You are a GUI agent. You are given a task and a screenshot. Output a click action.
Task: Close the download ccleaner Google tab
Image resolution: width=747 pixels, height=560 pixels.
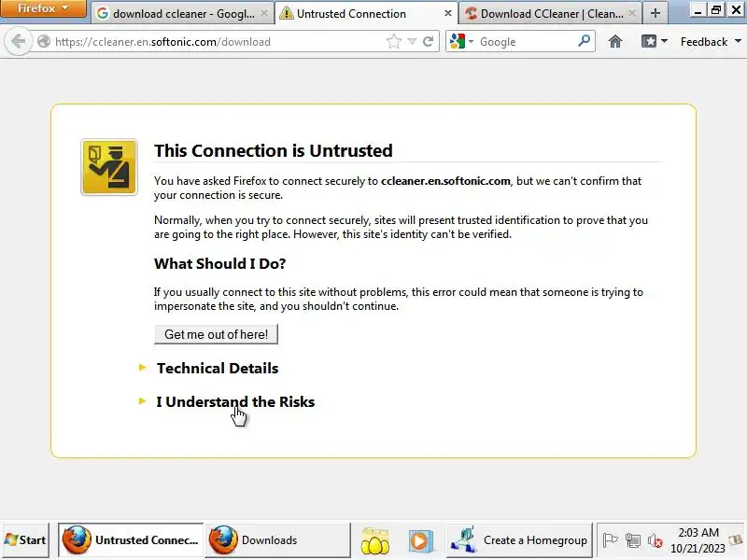(x=264, y=13)
